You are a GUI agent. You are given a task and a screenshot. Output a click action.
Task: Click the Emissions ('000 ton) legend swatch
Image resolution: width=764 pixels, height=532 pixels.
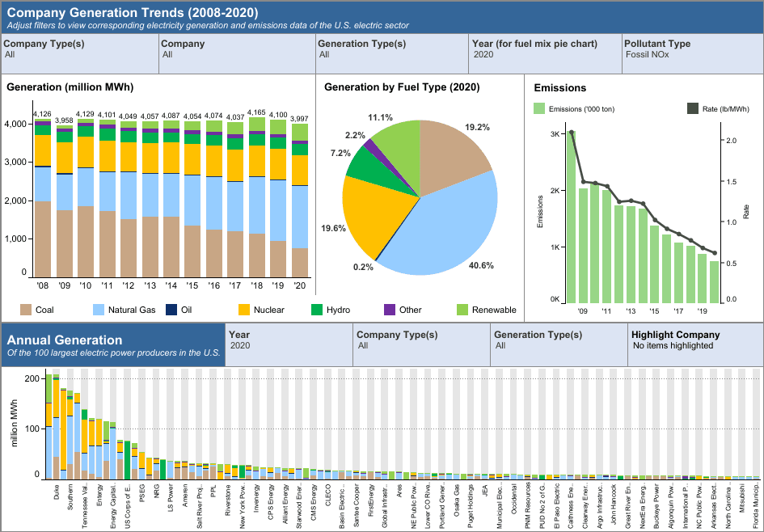click(x=539, y=108)
